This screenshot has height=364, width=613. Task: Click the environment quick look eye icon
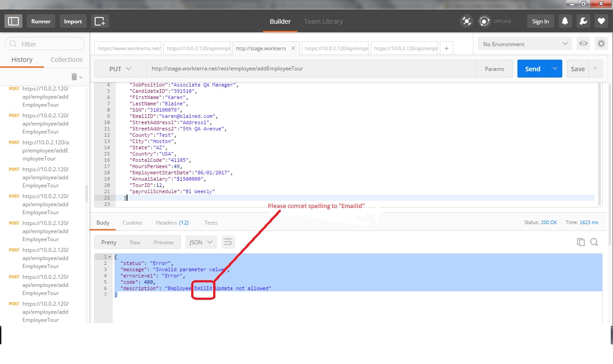[583, 44]
